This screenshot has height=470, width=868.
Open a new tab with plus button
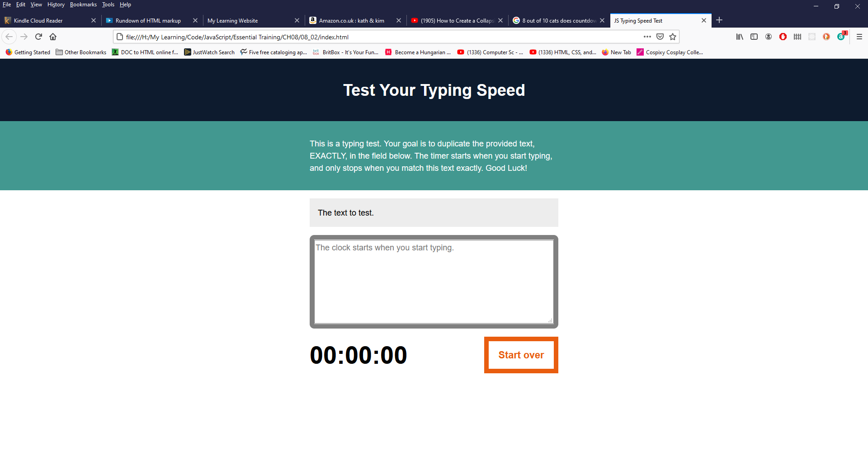coord(719,20)
